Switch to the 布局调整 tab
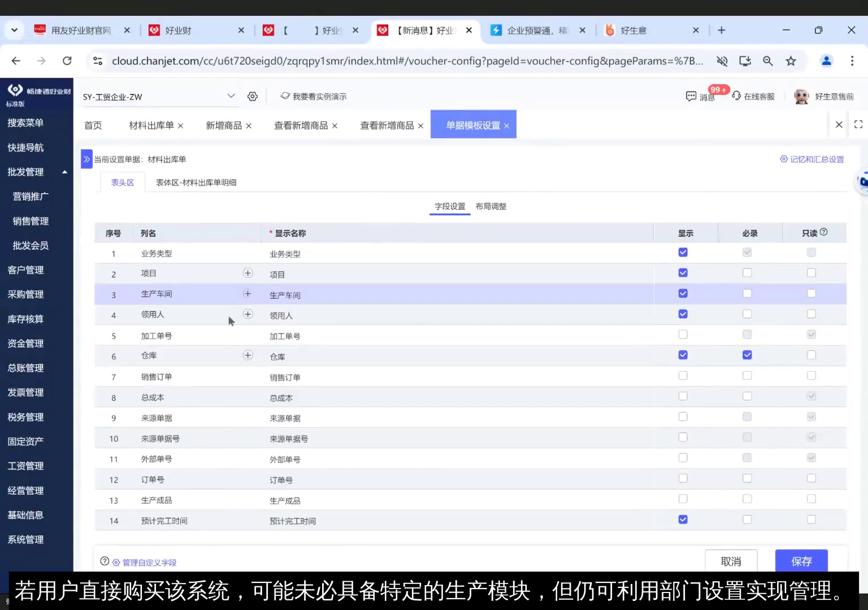Image resolution: width=868 pixels, height=610 pixels. 491,206
